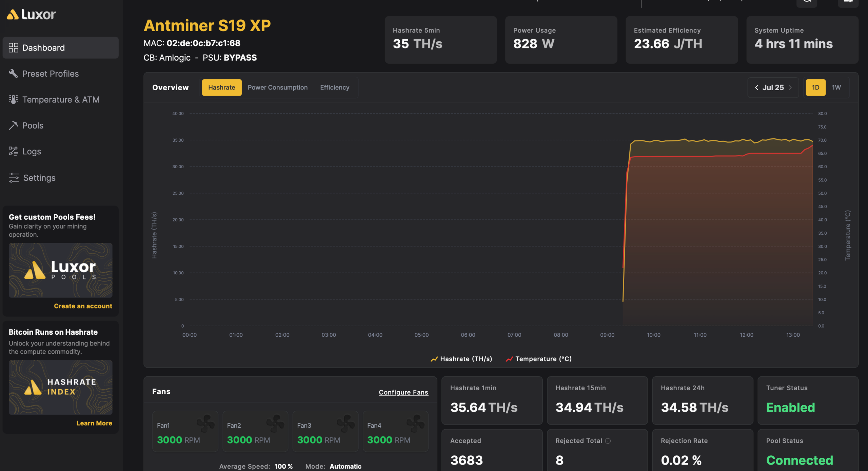This screenshot has width=868, height=471.
Task: Open Temperature & ATM via thermometer icon
Action: (13, 99)
